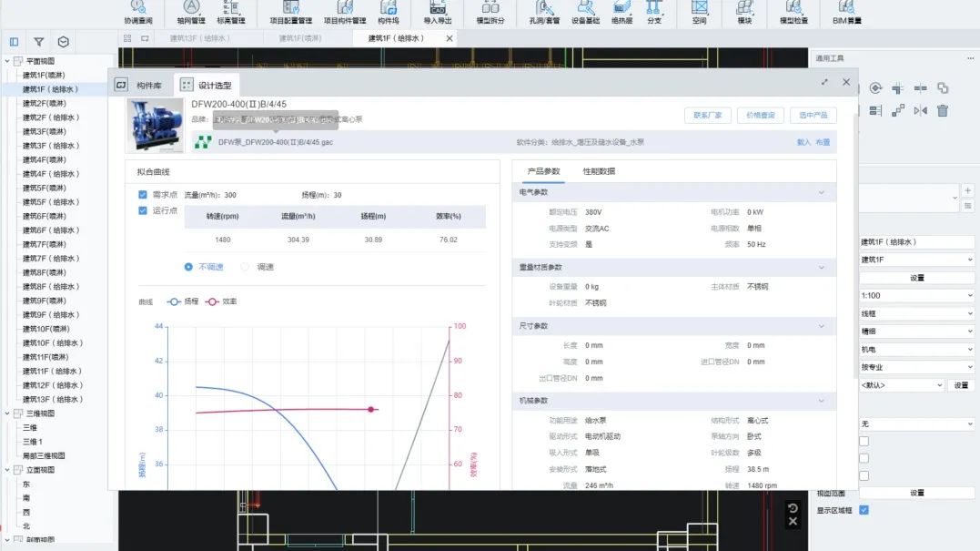
Task: Switch to the 产品参数 tab
Action: point(543,171)
